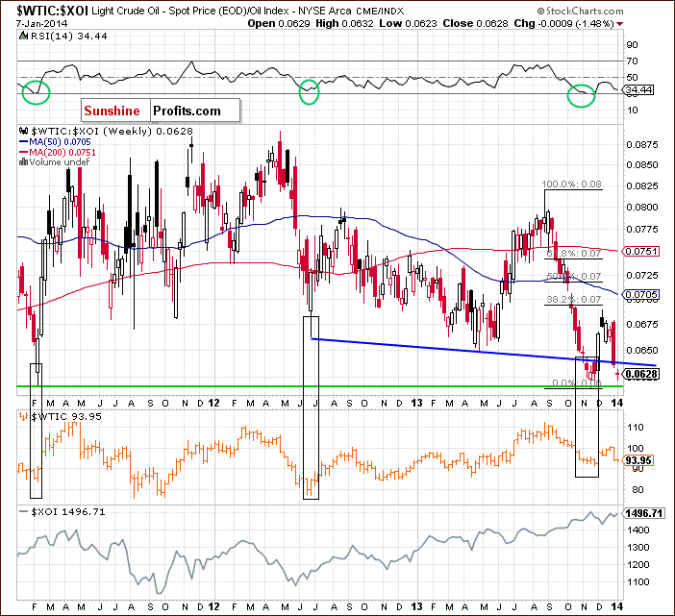Viewport: 675px width, 616px height.
Task: Click the red down-triangle change indicator
Action: (619, 24)
